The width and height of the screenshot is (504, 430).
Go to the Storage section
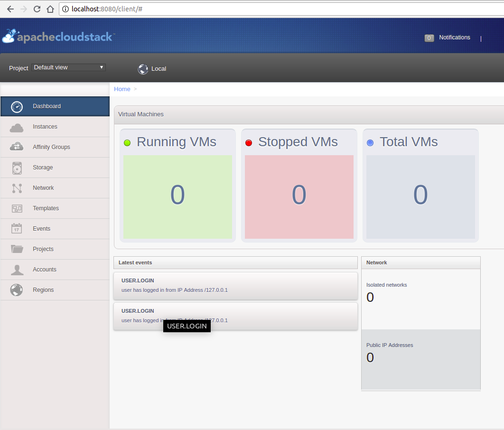click(x=55, y=168)
